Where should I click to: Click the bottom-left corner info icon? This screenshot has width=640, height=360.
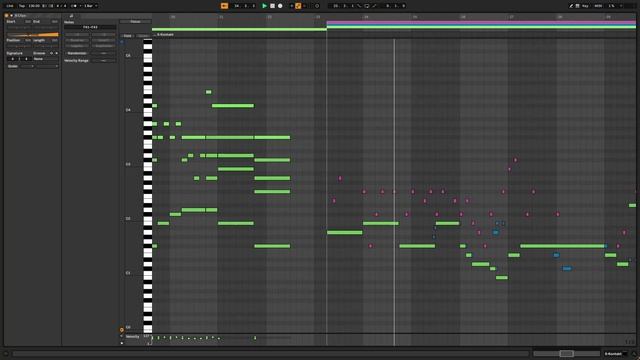(x=6, y=354)
